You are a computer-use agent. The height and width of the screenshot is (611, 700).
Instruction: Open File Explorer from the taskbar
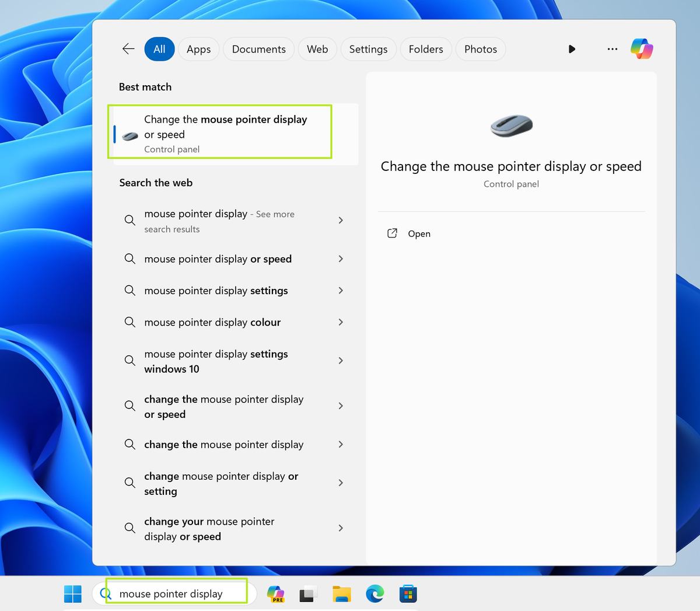341,593
